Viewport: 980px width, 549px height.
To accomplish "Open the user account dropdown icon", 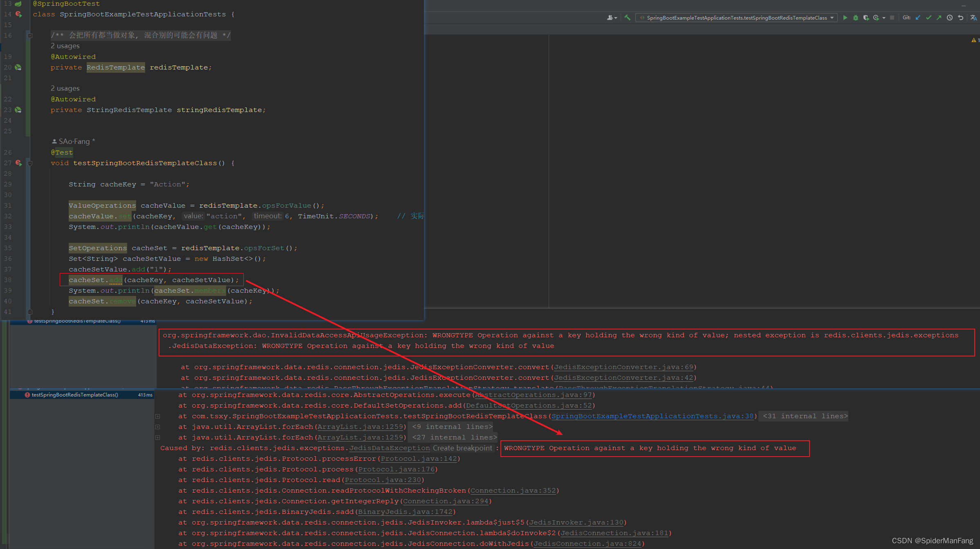I will (x=612, y=18).
